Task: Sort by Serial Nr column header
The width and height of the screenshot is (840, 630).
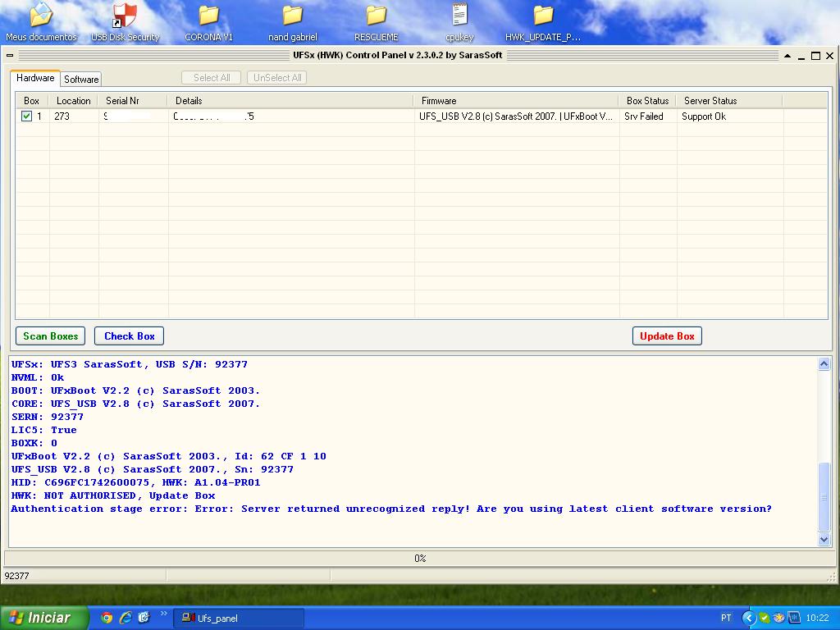Action: (134, 101)
